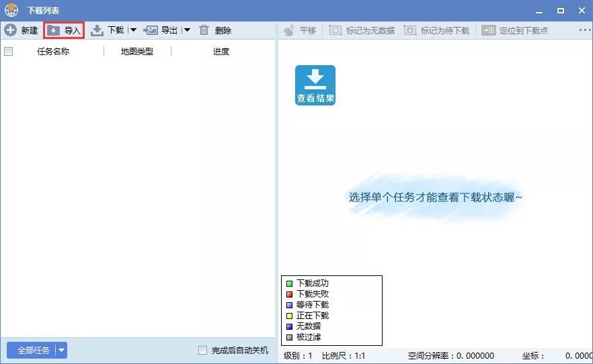This screenshot has height=364, width=593.
Task: Click the 删除 trash icon
Action: [x=204, y=30]
